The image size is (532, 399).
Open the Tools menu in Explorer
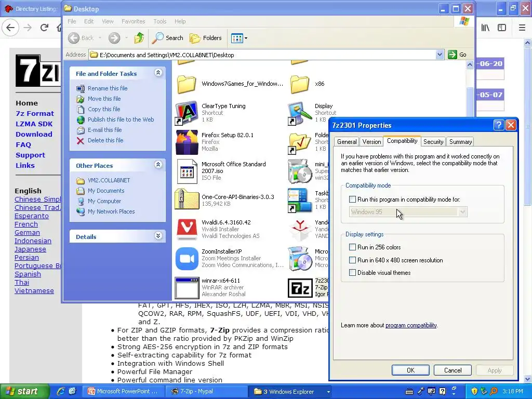[160, 21]
